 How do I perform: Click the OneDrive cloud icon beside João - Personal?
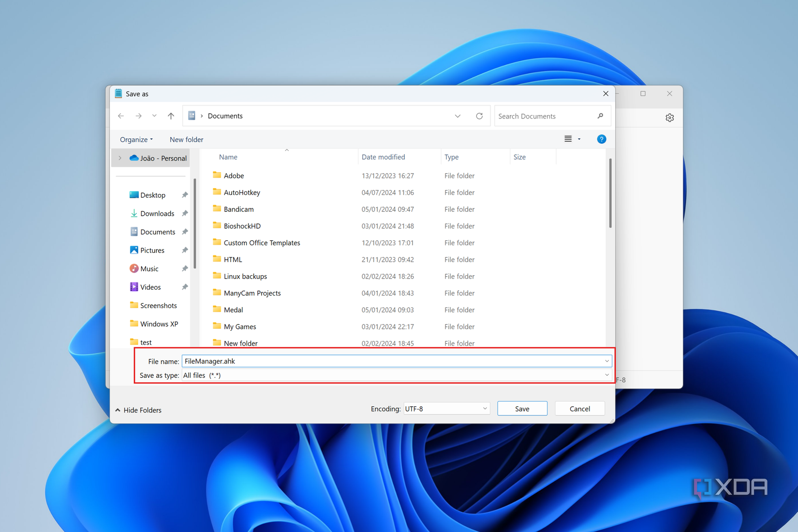(133, 158)
